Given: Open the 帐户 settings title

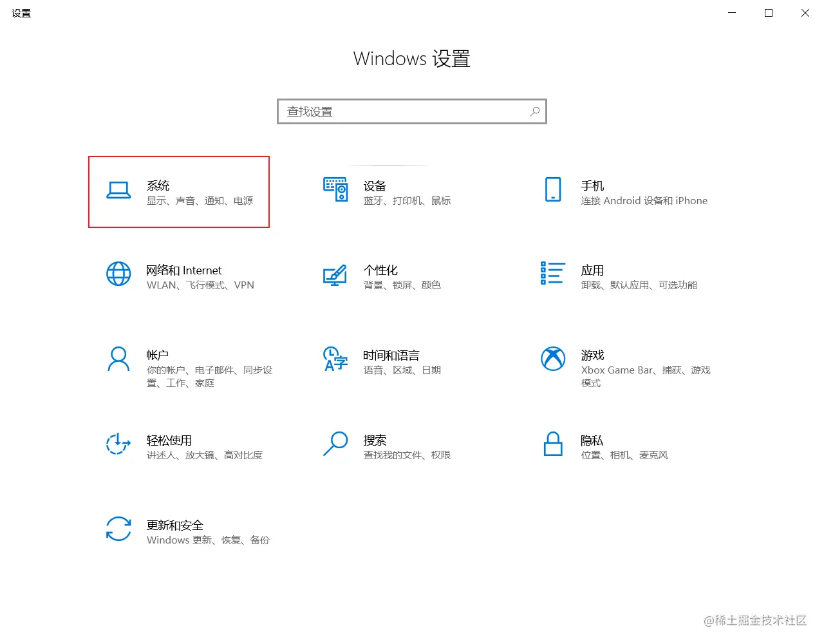Looking at the screenshot, I should pos(158,355).
